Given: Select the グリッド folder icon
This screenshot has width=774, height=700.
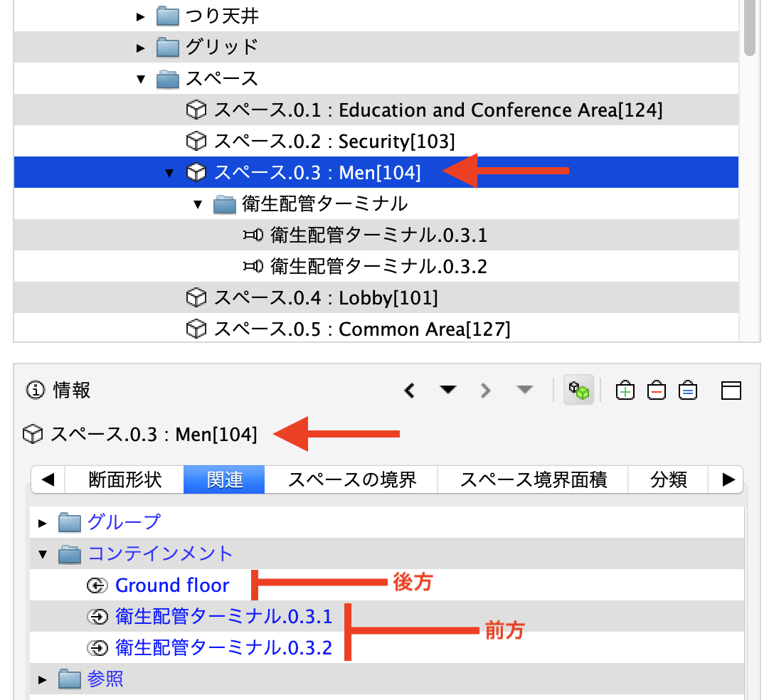Looking at the screenshot, I should pyautogui.click(x=168, y=48).
